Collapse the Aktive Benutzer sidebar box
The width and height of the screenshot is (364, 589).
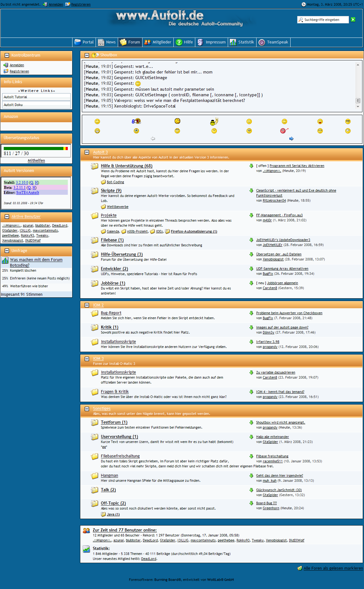pos(7,217)
